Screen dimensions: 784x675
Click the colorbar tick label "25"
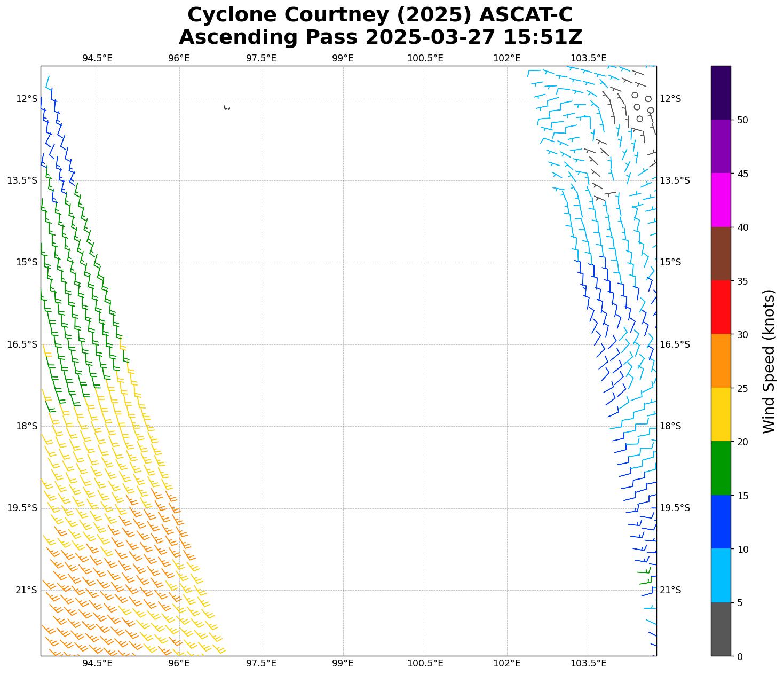(742, 388)
